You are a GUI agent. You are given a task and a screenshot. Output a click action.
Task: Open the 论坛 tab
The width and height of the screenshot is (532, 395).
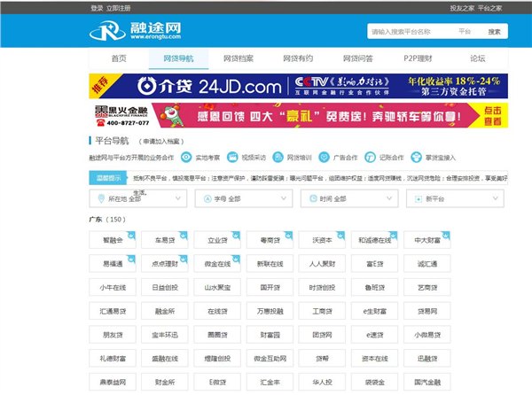pyautogui.click(x=477, y=58)
